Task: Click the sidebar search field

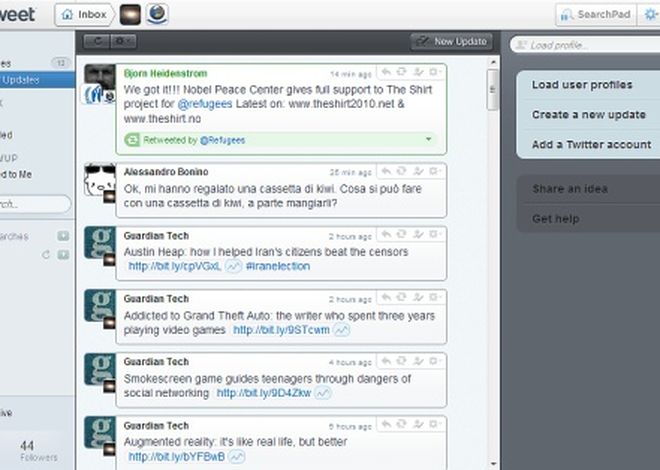Action: [35, 204]
